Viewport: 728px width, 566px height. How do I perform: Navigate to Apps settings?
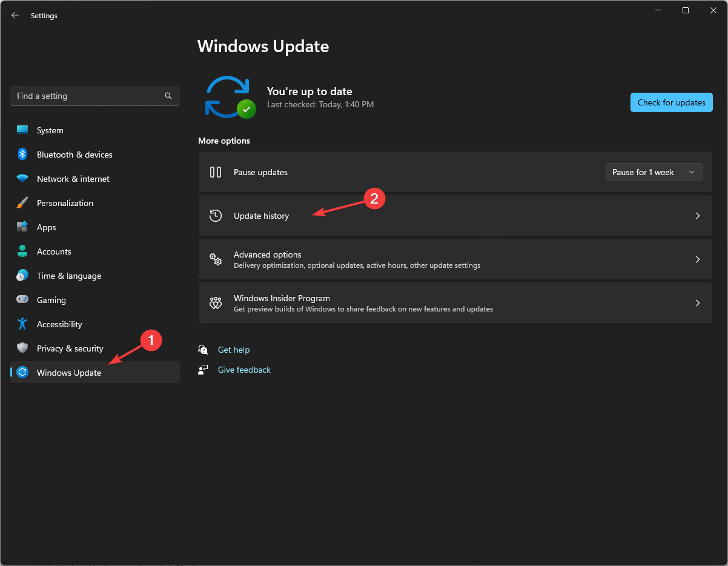click(95, 227)
